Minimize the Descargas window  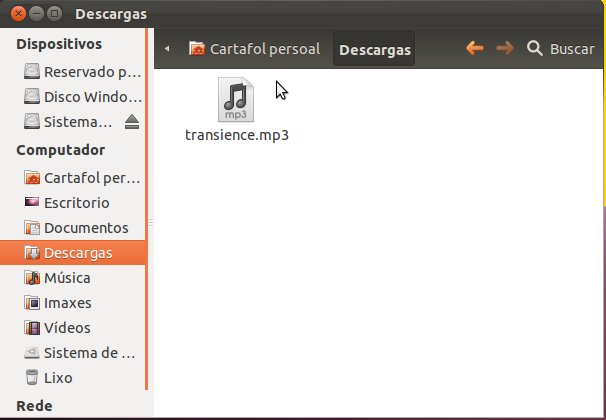point(36,14)
